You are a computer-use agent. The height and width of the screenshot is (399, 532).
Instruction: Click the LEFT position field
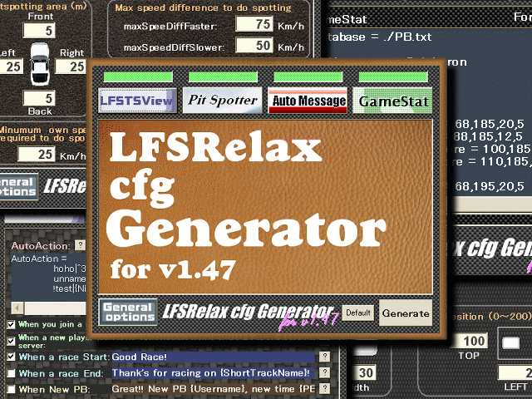coord(515,373)
